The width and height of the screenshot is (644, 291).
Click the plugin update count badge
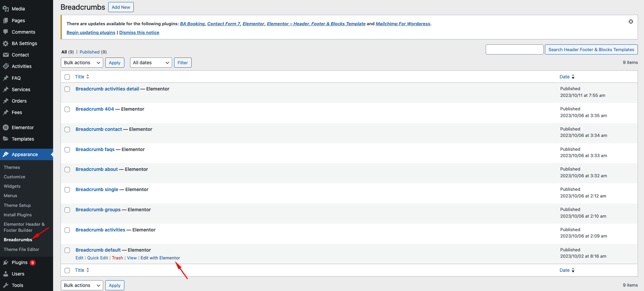pos(33,263)
